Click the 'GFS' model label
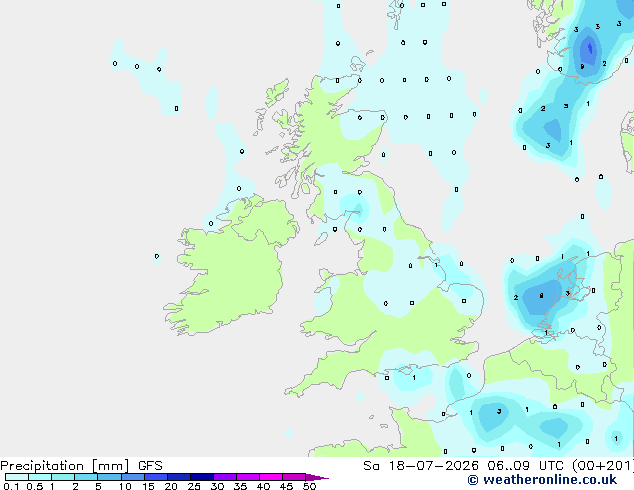Viewport: 634px width, 490px height. [150, 466]
